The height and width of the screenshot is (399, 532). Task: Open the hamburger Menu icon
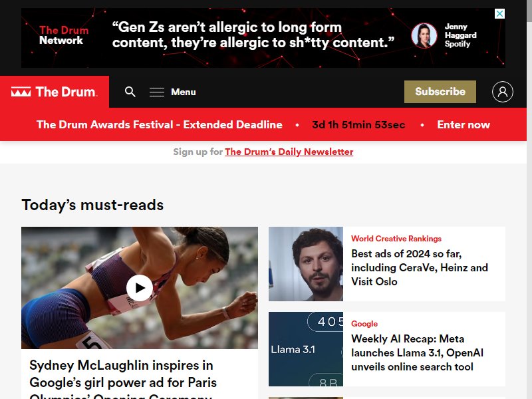pos(157,92)
